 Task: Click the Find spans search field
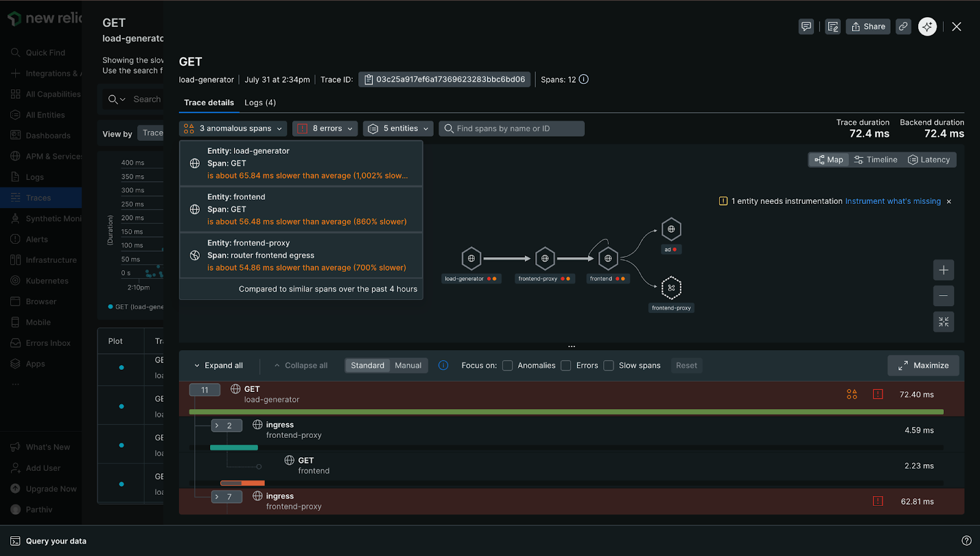pyautogui.click(x=514, y=129)
